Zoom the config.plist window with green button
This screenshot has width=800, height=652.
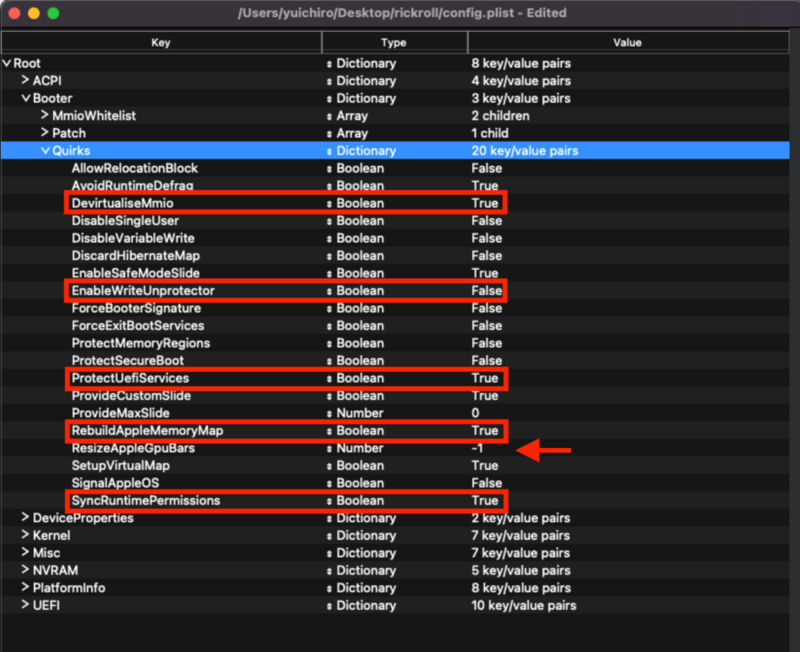pos(53,13)
